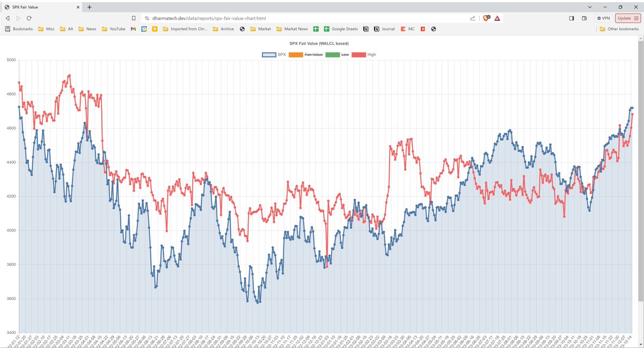Open the yellow Google Keep bookmark icon
Image resolution: width=644 pixels, height=348 pixels.
point(155,29)
